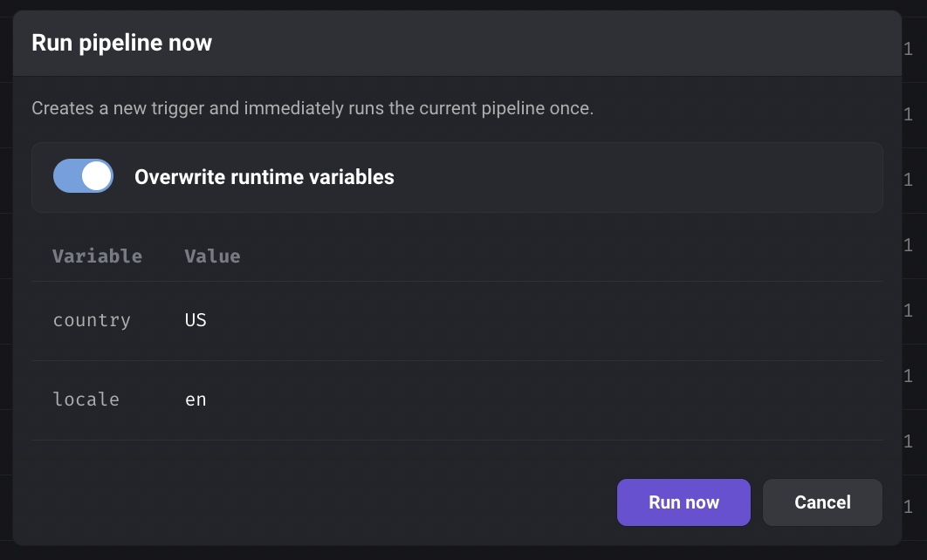Click the dialog description sentence
Screen dimensions: 927x560
[312, 108]
